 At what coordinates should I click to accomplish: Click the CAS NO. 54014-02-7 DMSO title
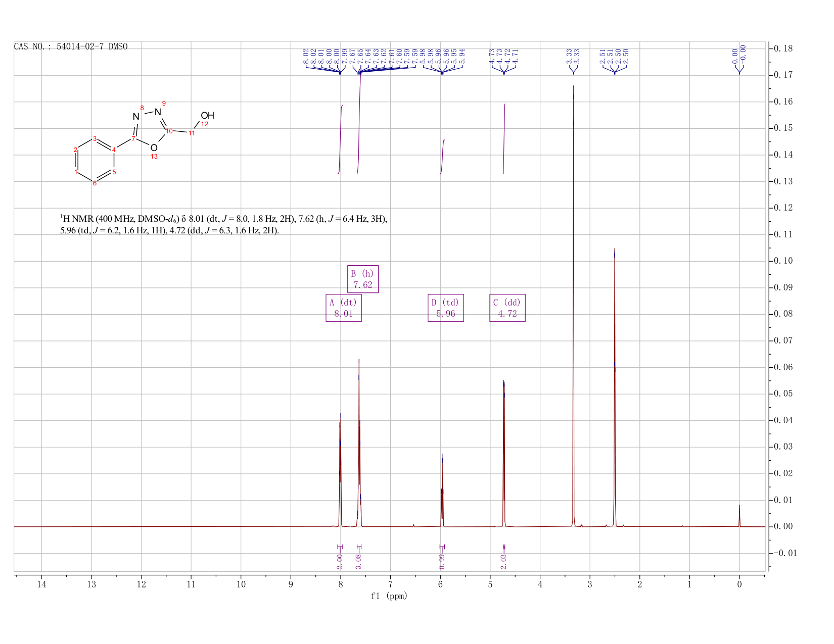pyautogui.click(x=71, y=46)
